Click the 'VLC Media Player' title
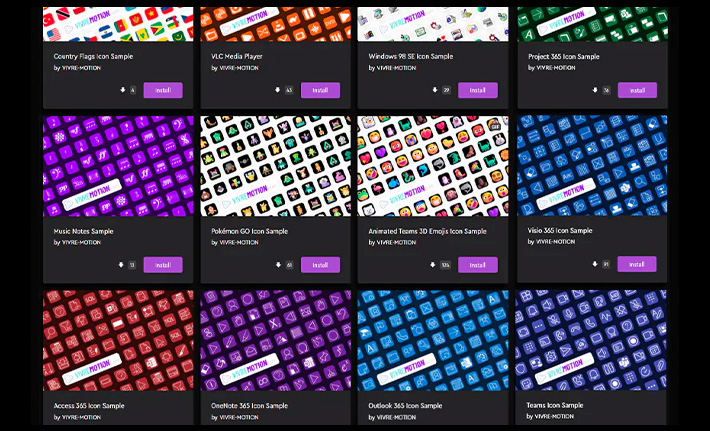710x431 pixels. pyautogui.click(x=237, y=57)
